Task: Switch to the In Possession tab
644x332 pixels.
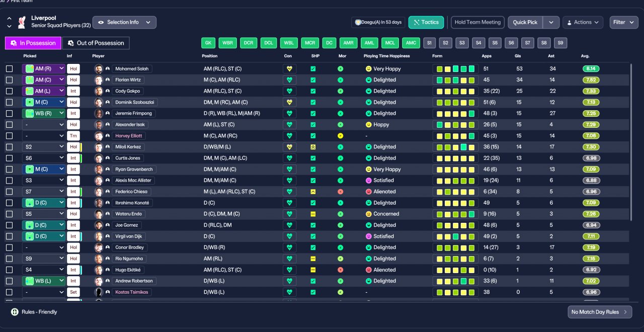Action: (33, 43)
